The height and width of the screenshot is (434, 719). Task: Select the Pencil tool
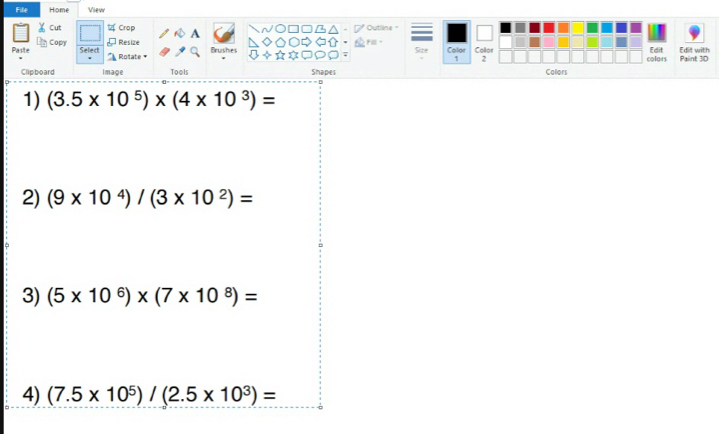(164, 33)
